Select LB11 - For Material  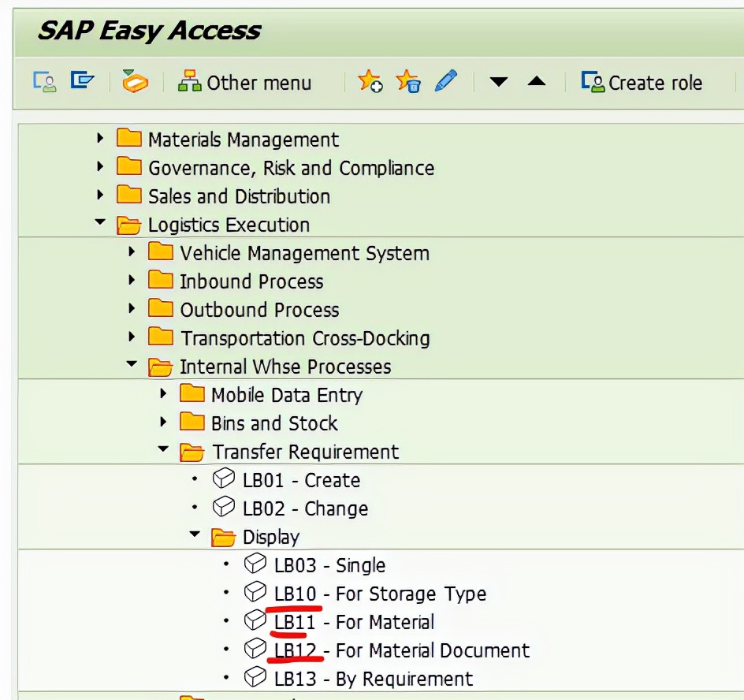pyautogui.click(x=354, y=622)
